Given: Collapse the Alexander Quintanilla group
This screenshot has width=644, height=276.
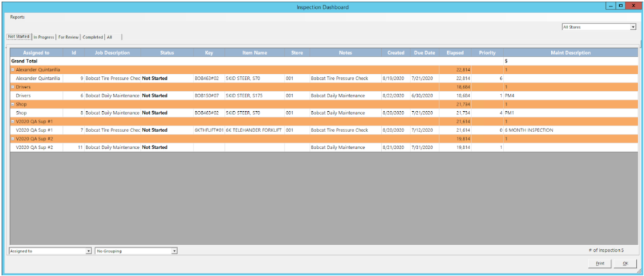Looking at the screenshot, I should coord(12,70).
